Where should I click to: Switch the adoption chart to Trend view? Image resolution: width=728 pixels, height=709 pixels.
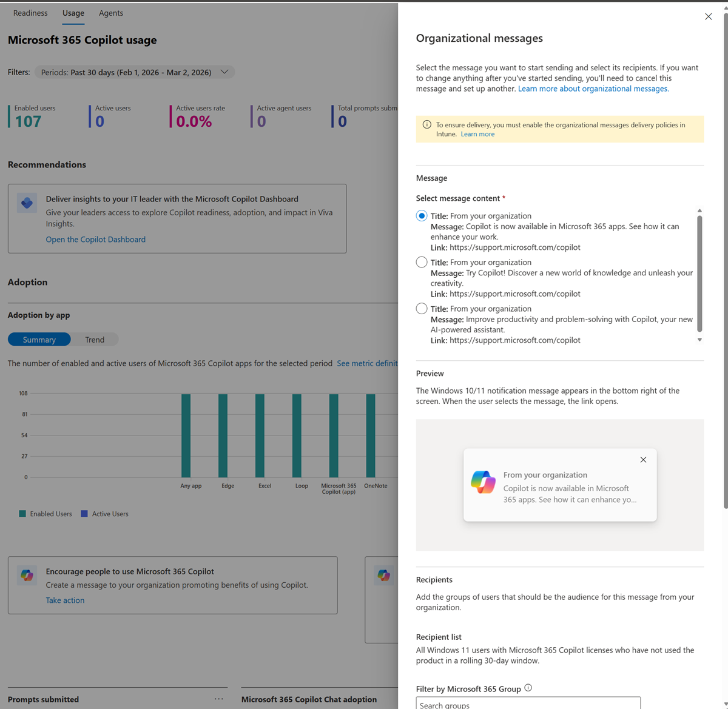[x=95, y=340]
